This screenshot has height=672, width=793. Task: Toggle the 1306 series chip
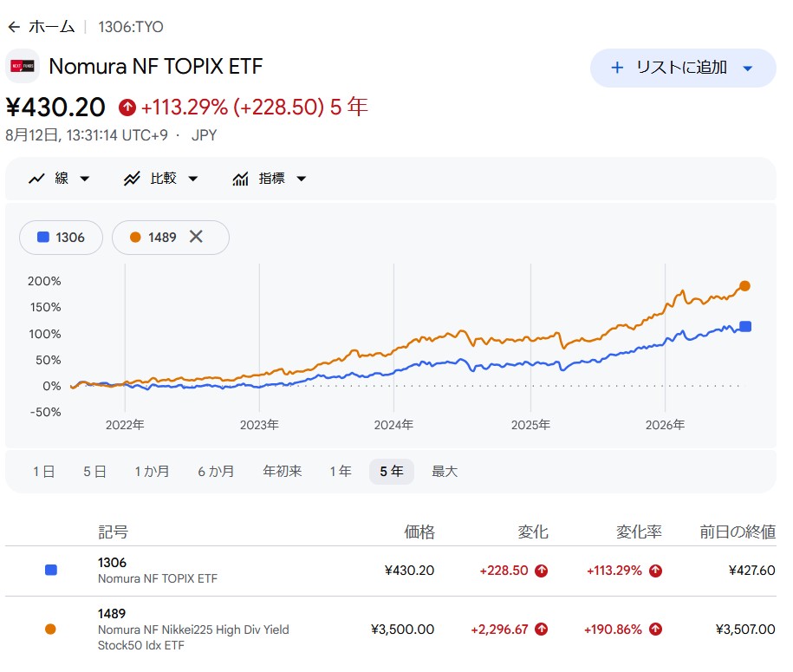click(x=62, y=238)
